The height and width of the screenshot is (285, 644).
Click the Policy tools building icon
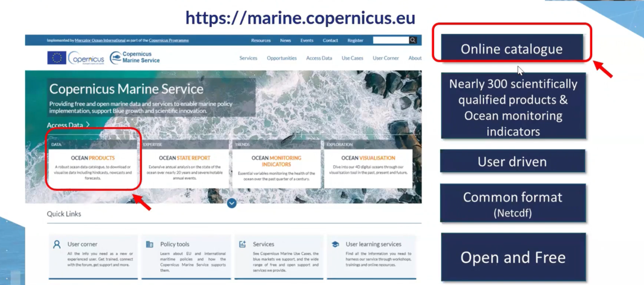click(x=150, y=244)
